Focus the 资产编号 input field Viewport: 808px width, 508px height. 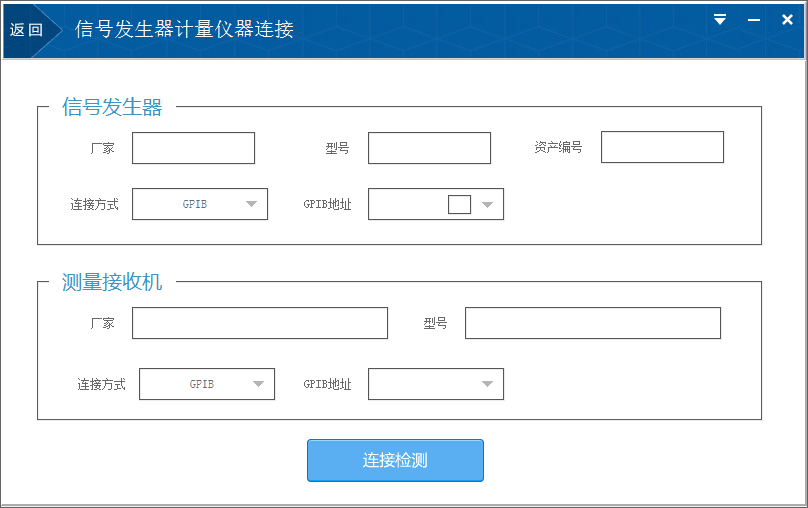661,147
